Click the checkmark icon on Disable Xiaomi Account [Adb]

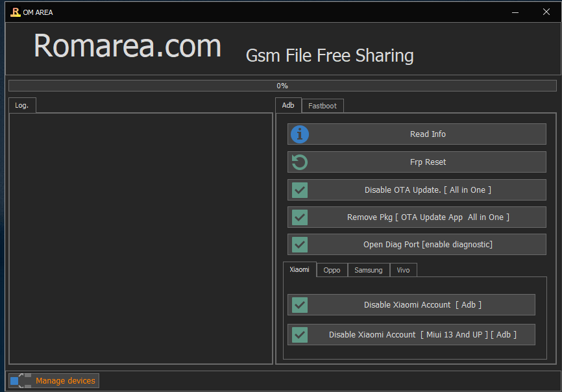299,304
